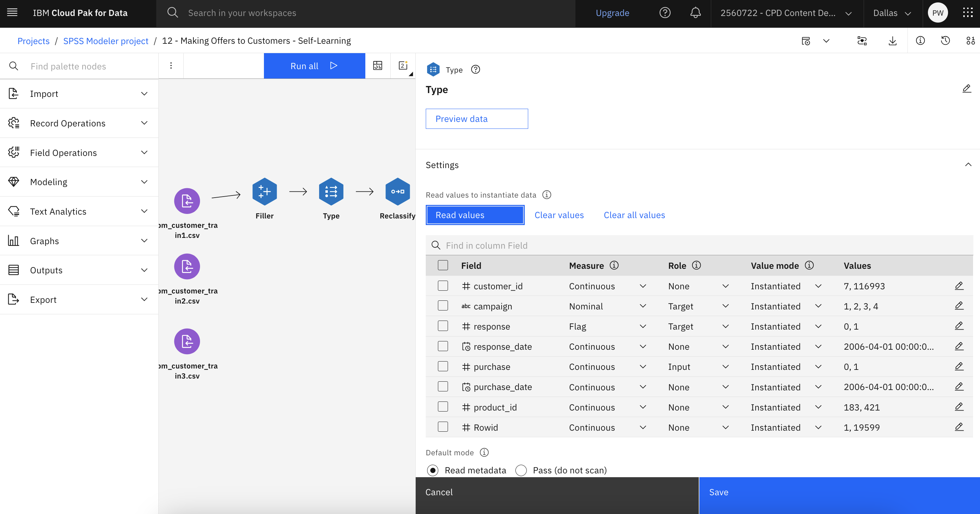Open the app switcher grid icon
Image resolution: width=980 pixels, height=514 pixels.
click(968, 13)
